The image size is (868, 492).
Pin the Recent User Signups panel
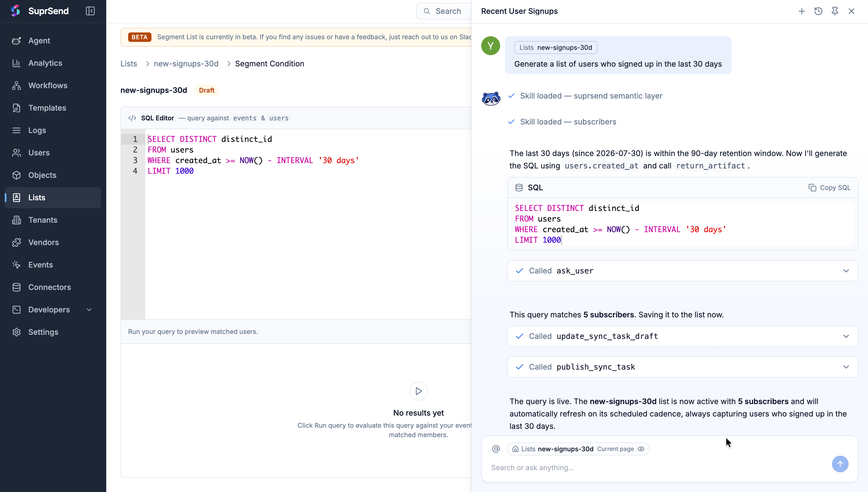[x=835, y=11]
